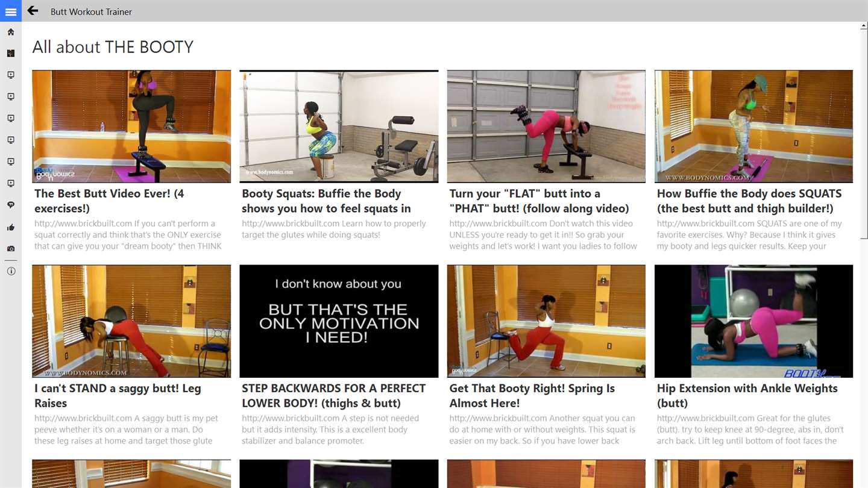Open the info (i) icon in sidebar
Screen dimensions: 868x488
(x=11, y=271)
